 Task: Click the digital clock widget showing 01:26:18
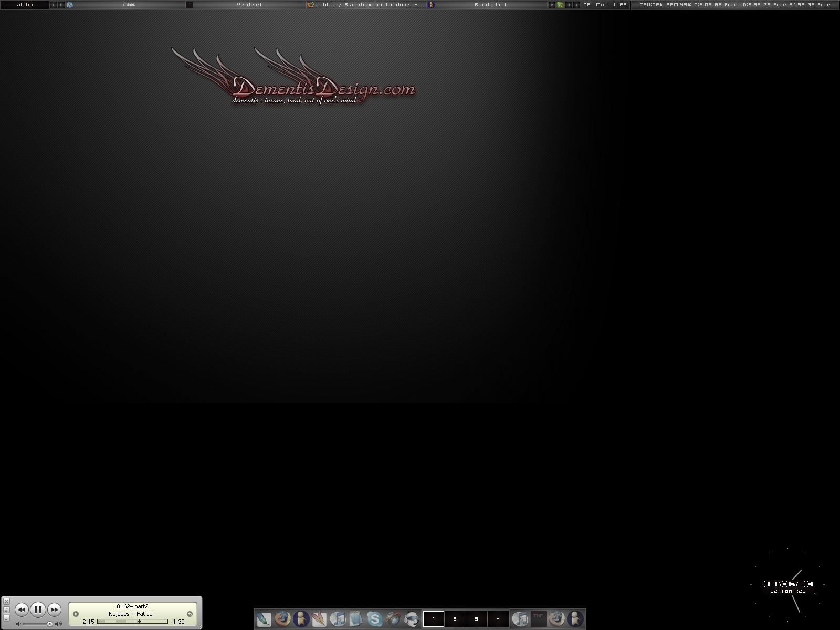click(x=788, y=584)
